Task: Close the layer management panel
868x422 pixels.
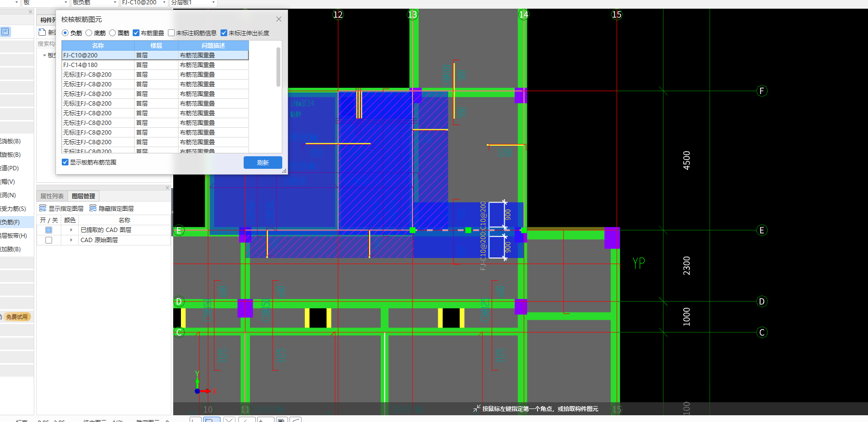Action: tap(167, 188)
